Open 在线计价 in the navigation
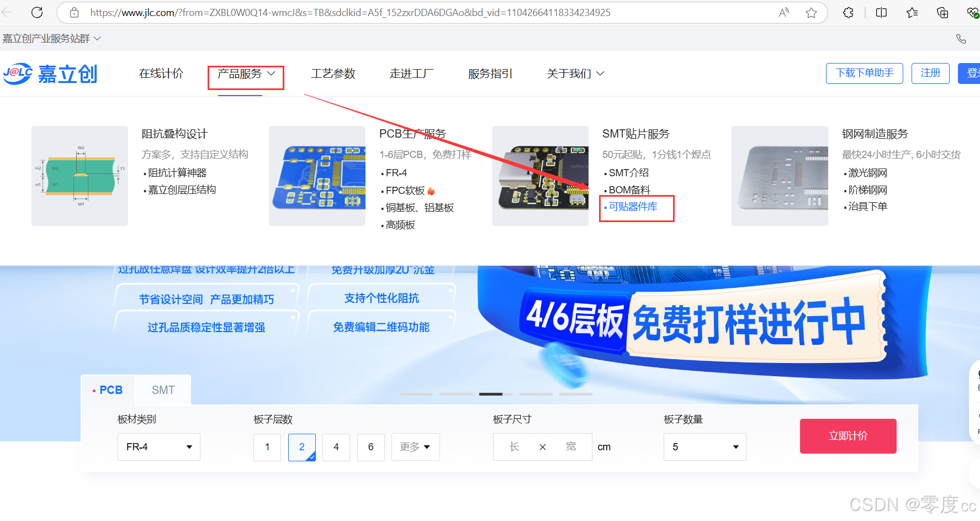 click(161, 73)
